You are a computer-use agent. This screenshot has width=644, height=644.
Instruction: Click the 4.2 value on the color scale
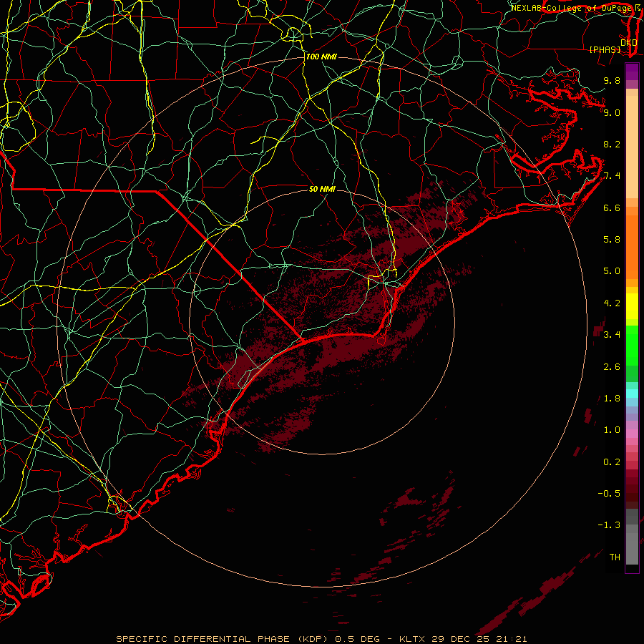612,303
